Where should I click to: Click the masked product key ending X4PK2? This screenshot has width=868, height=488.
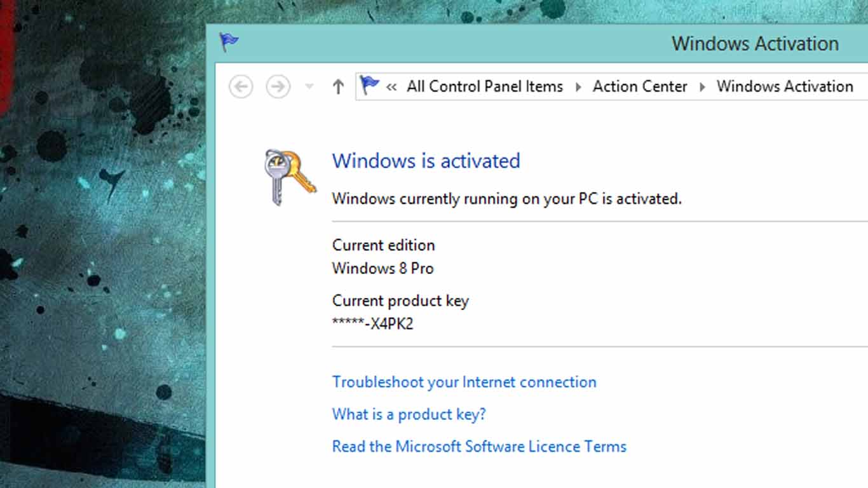tap(373, 323)
